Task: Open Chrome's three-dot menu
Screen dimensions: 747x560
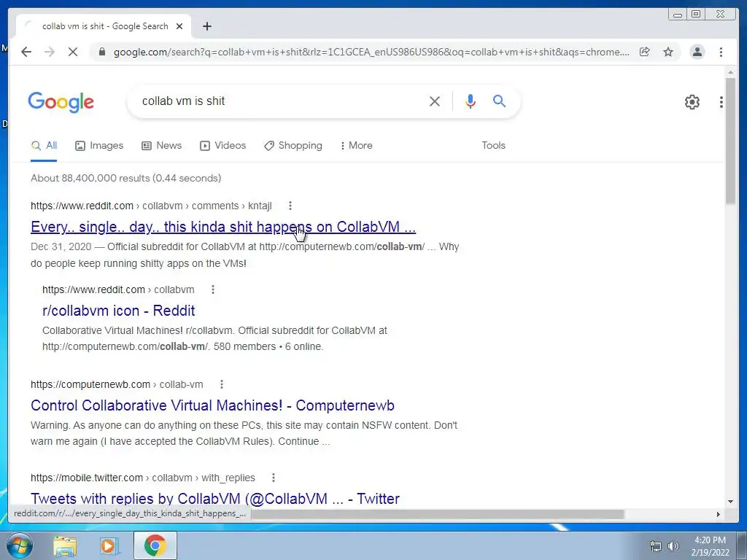Action: (x=721, y=52)
